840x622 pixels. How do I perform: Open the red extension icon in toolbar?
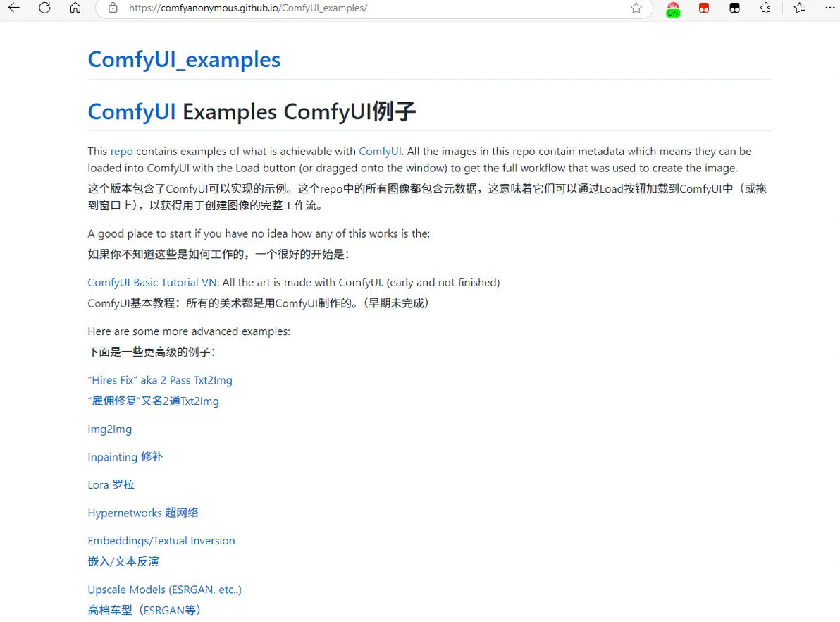(x=704, y=8)
